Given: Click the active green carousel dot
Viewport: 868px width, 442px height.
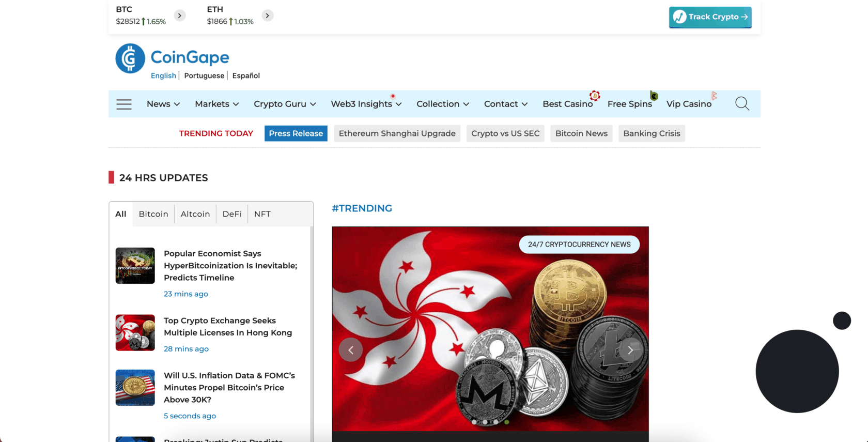Looking at the screenshot, I should point(507,422).
